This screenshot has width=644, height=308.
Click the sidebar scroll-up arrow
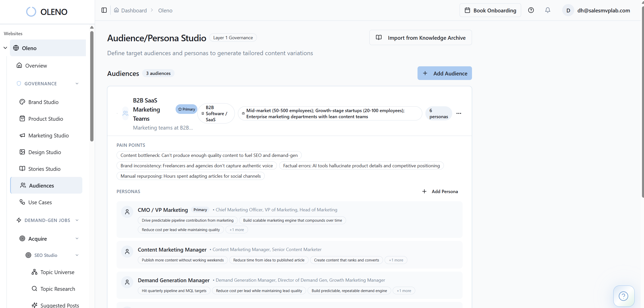tap(92, 27)
